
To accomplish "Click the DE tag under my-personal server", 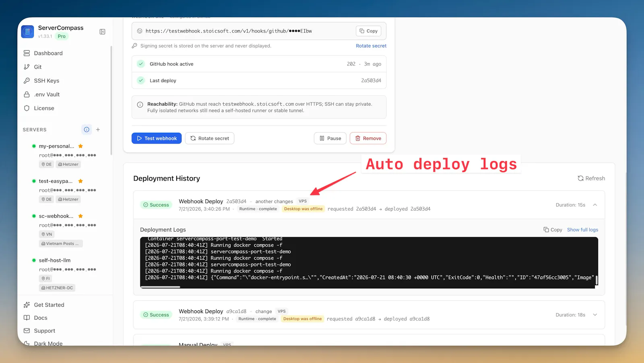I will [x=47, y=164].
